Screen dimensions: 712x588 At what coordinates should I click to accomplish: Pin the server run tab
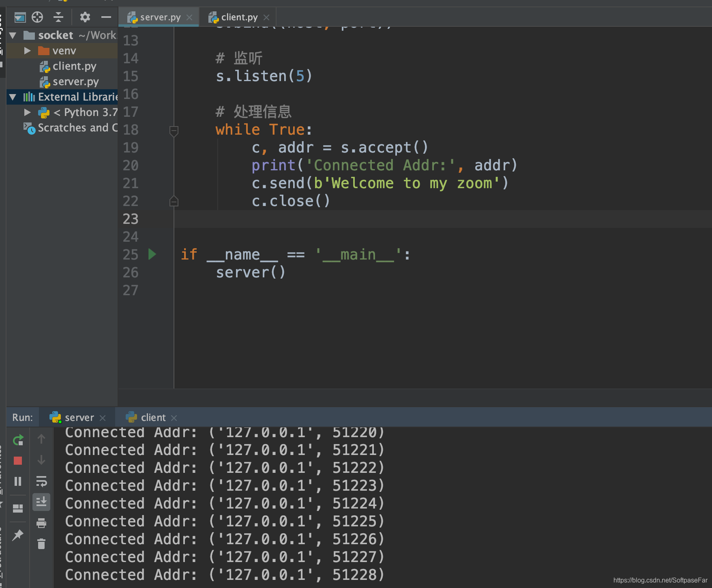pos(18,535)
